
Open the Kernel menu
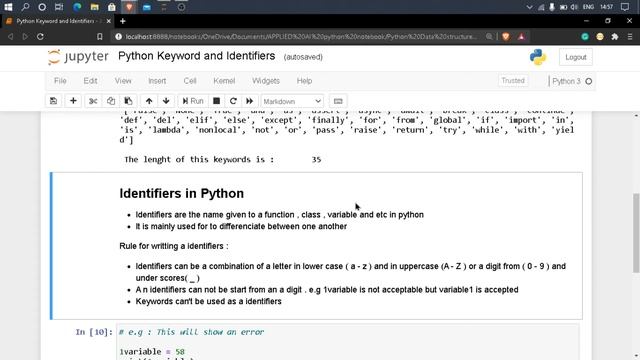coord(224,81)
